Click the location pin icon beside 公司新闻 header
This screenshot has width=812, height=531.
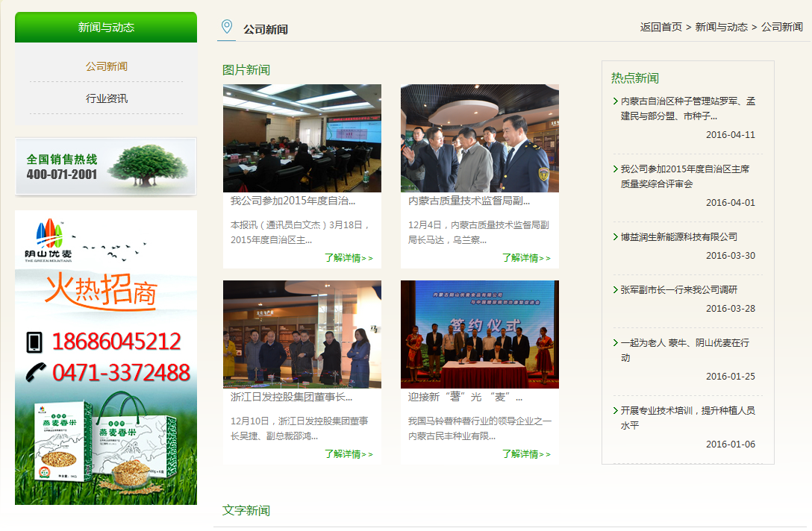226,28
